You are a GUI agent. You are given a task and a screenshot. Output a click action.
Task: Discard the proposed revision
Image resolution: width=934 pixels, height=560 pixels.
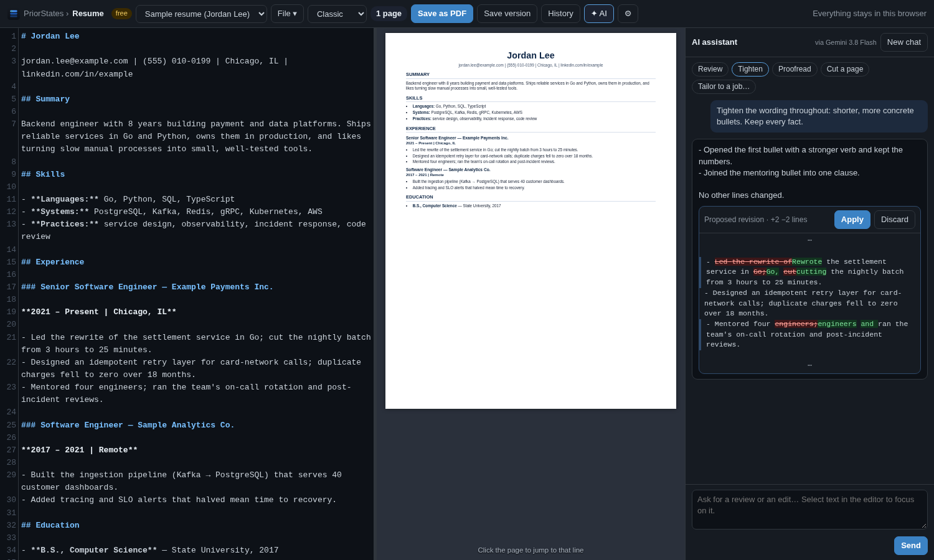(894, 220)
